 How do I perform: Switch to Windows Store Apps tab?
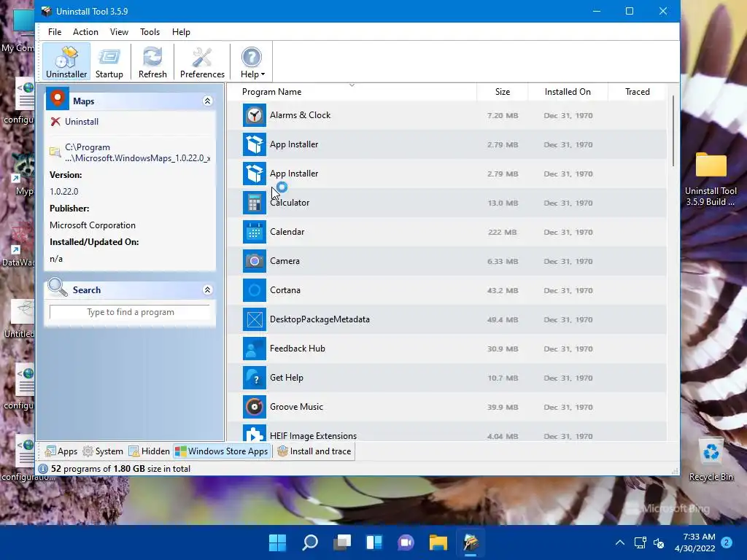click(x=222, y=451)
